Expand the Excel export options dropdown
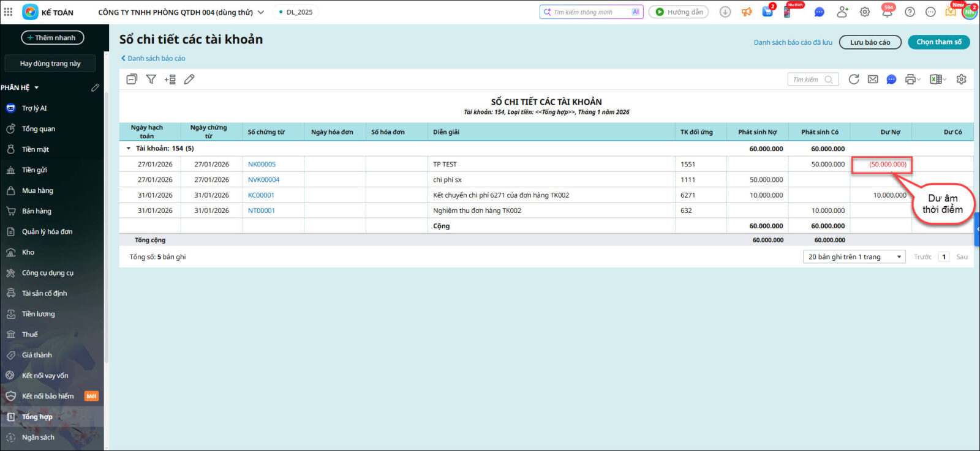This screenshot has height=451, width=980. tap(944, 80)
